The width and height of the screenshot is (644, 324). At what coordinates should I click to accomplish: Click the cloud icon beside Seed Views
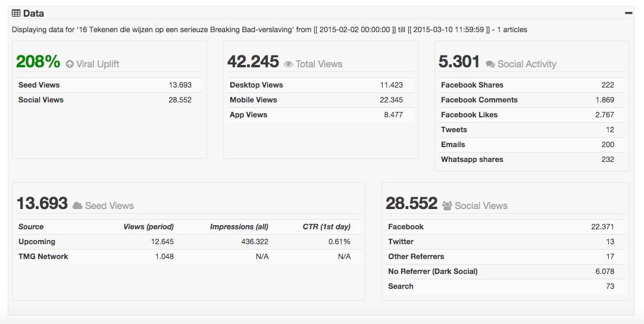tap(77, 206)
